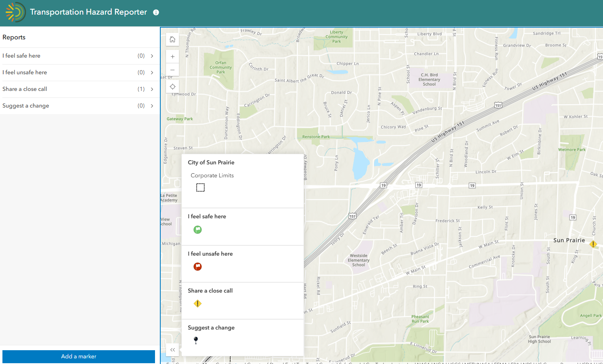Click the Chicory Way street label
603x364 pixels.
[x=393, y=127]
